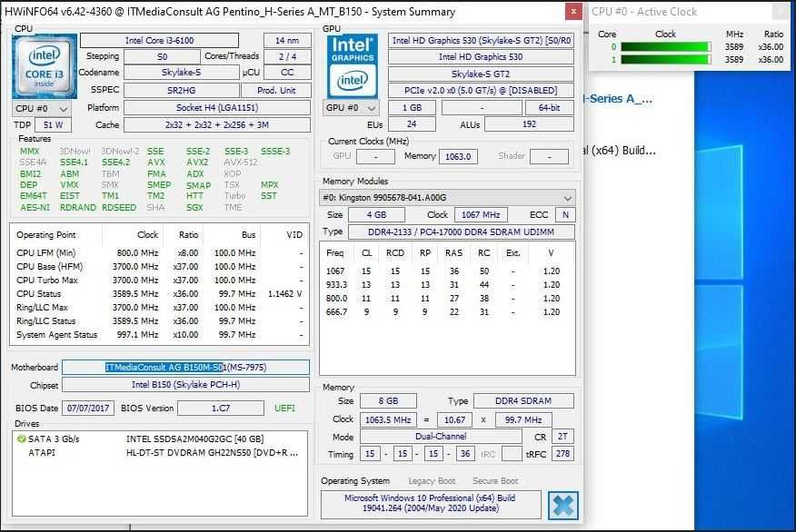Click the 14 nm process field
Image resolution: width=796 pixels, height=532 pixels.
[287, 41]
